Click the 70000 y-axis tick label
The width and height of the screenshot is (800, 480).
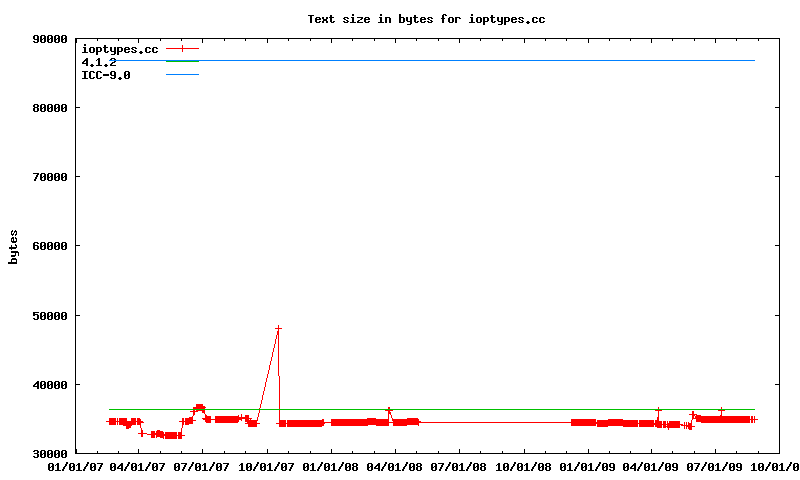[49, 177]
